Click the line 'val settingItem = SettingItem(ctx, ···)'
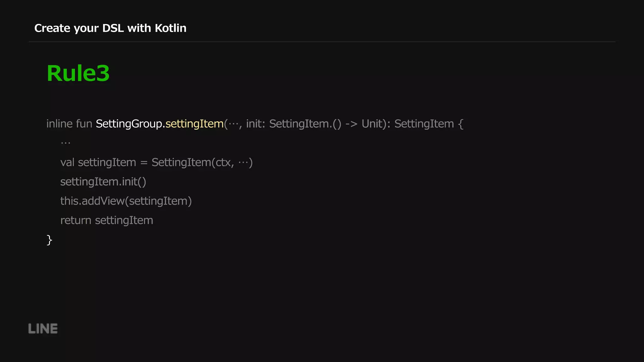 (x=156, y=162)
